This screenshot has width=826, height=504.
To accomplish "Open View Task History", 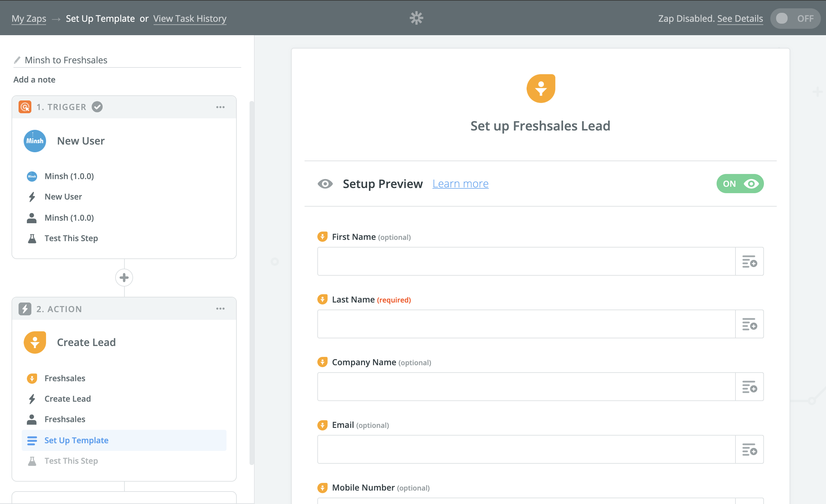I will click(x=190, y=19).
